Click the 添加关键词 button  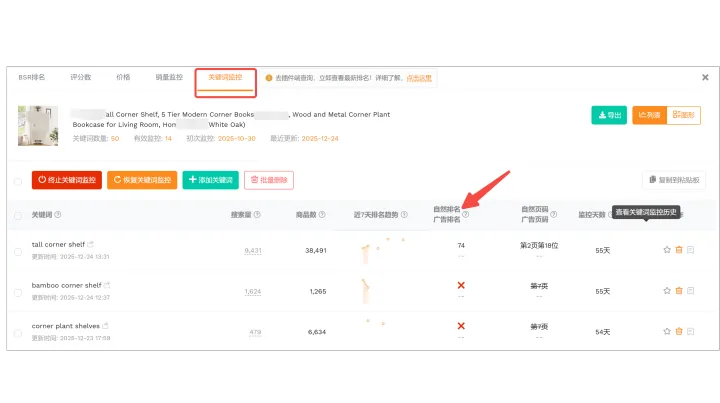[210, 180]
